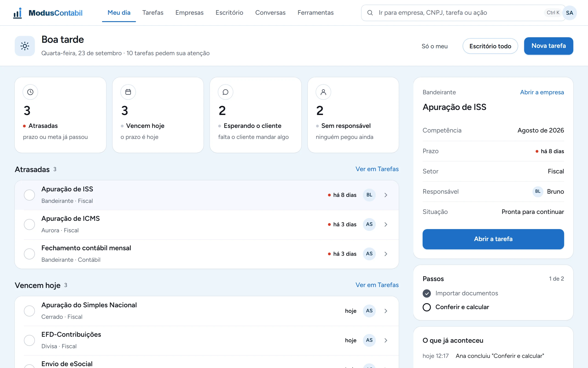
Task: Open chevron on Apuração de ISS row
Action: 386,195
